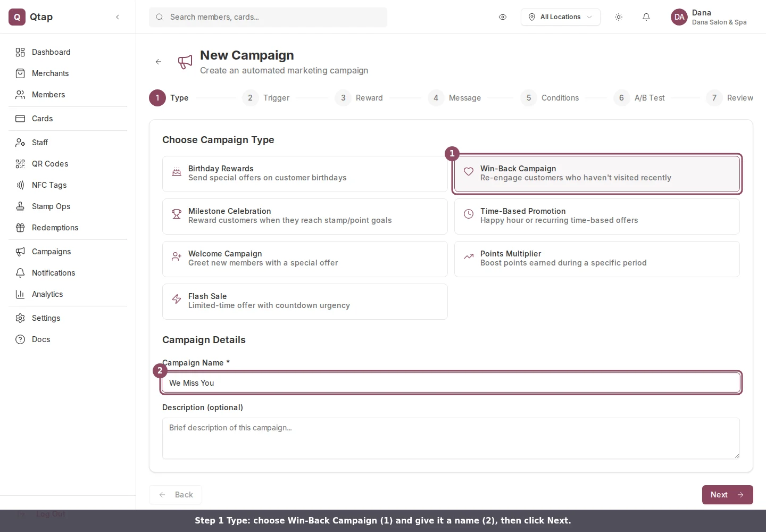Click the DA user avatar

(x=679, y=17)
